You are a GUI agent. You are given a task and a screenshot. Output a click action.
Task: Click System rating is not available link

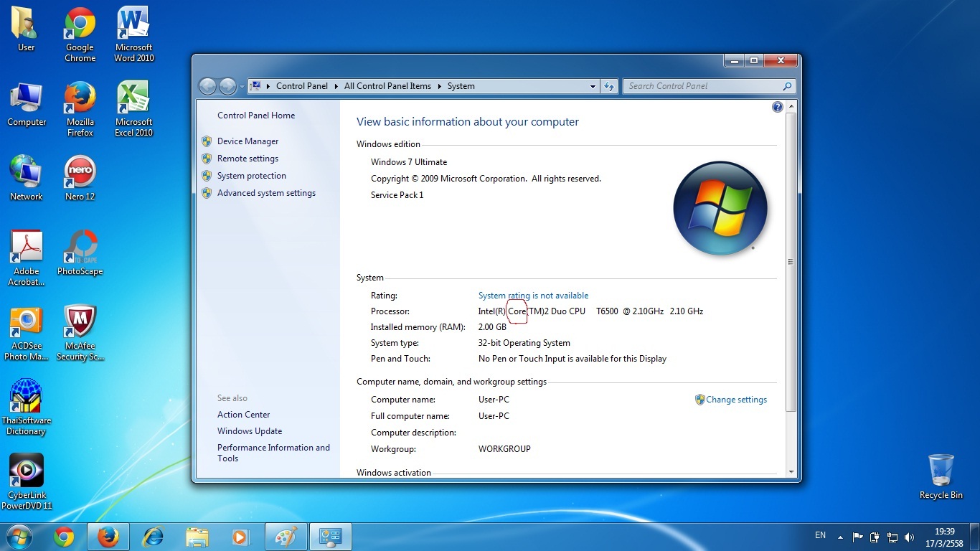(533, 296)
